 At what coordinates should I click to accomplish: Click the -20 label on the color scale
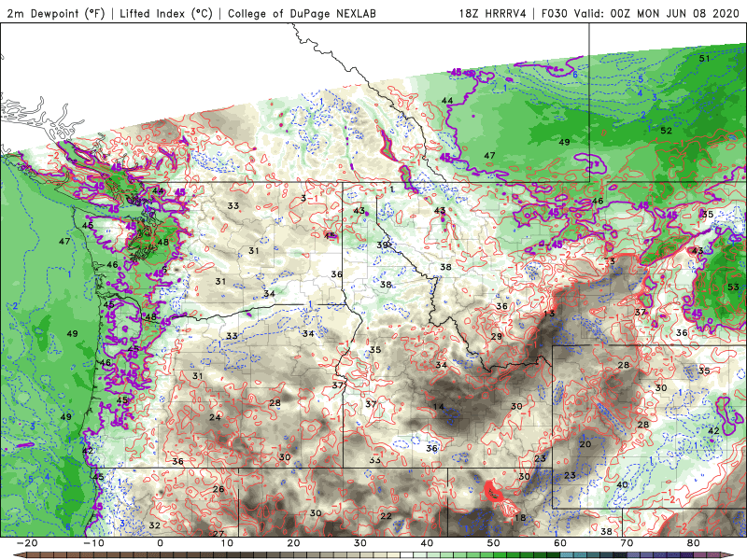(27, 543)
